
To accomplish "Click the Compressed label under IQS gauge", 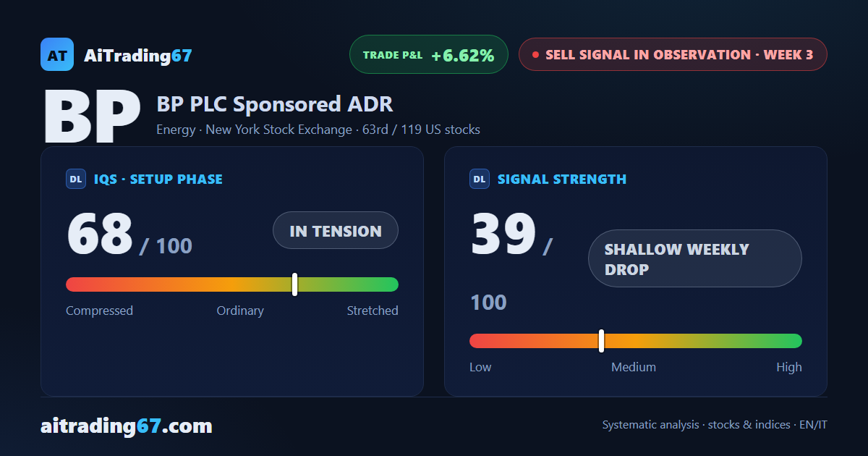I will click(x=99, y=311).
